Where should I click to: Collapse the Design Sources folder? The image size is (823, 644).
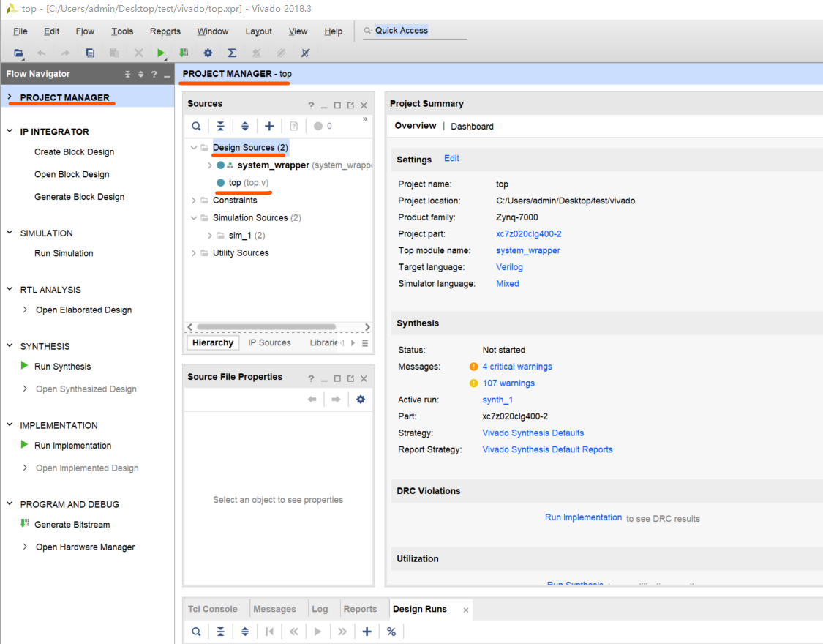click(x=194, y=148)
